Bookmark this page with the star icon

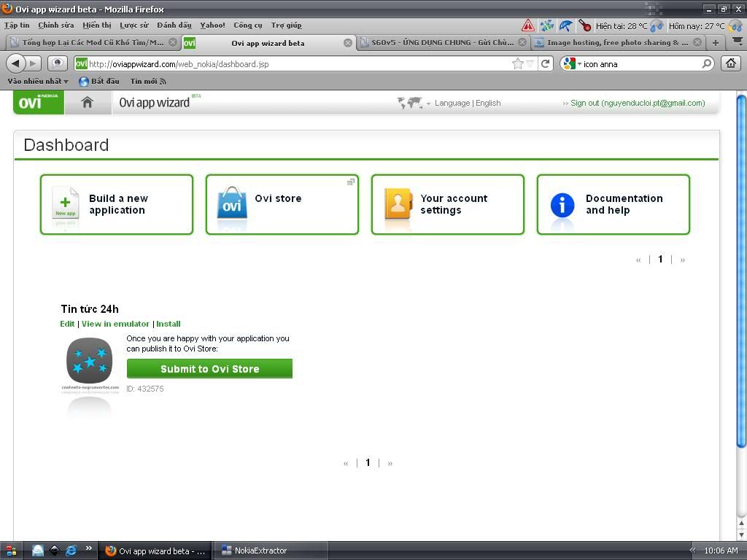click(517, 63)
